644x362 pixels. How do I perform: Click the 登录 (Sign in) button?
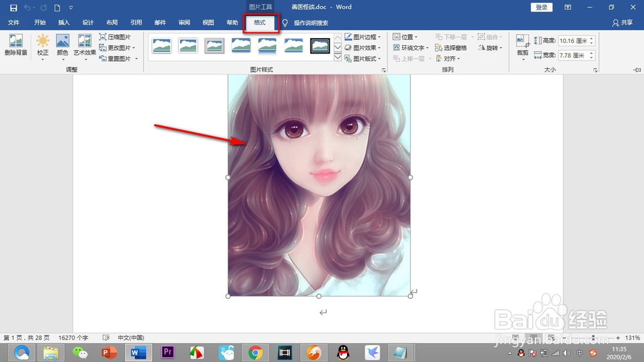(x=542, y=7)
